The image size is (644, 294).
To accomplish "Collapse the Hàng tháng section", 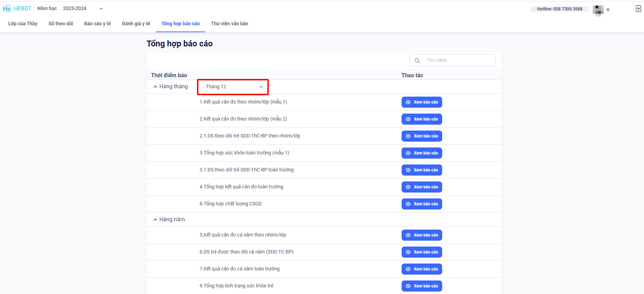I will pos(155,87).
